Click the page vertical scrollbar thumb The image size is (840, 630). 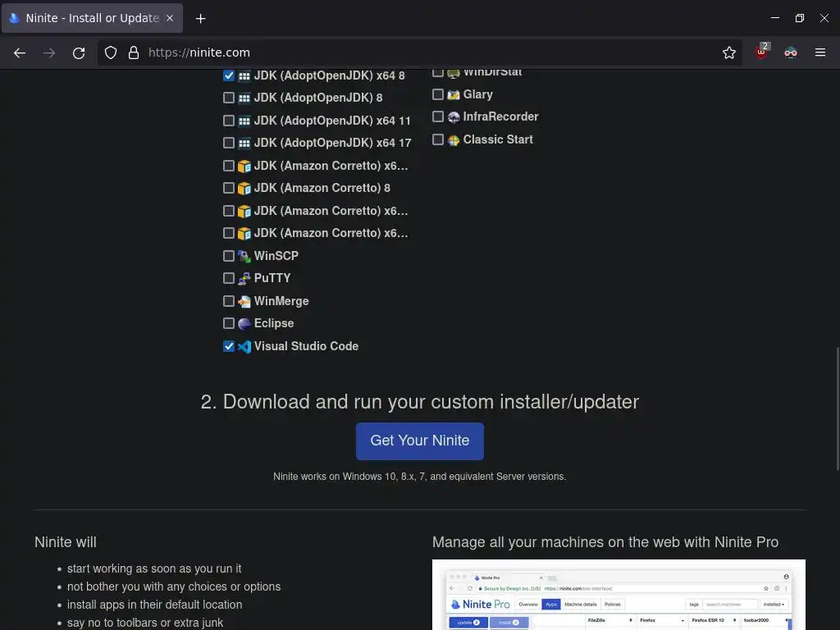coord(837,409)
